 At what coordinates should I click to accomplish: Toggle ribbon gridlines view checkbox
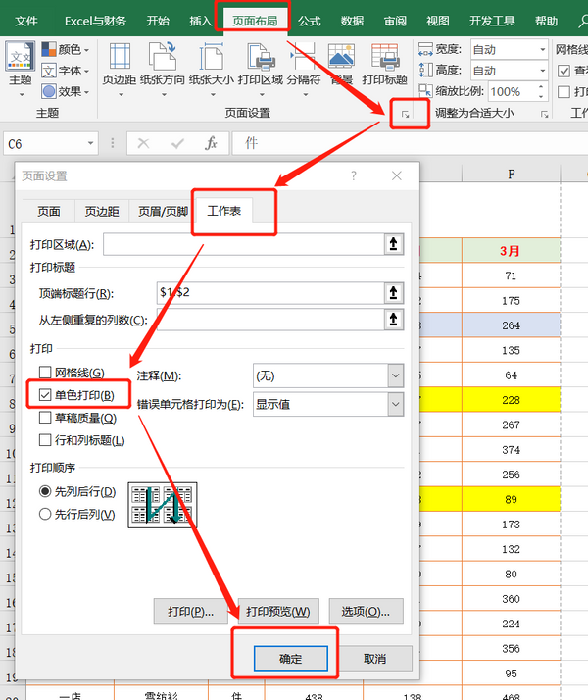[x=563, y=71]
